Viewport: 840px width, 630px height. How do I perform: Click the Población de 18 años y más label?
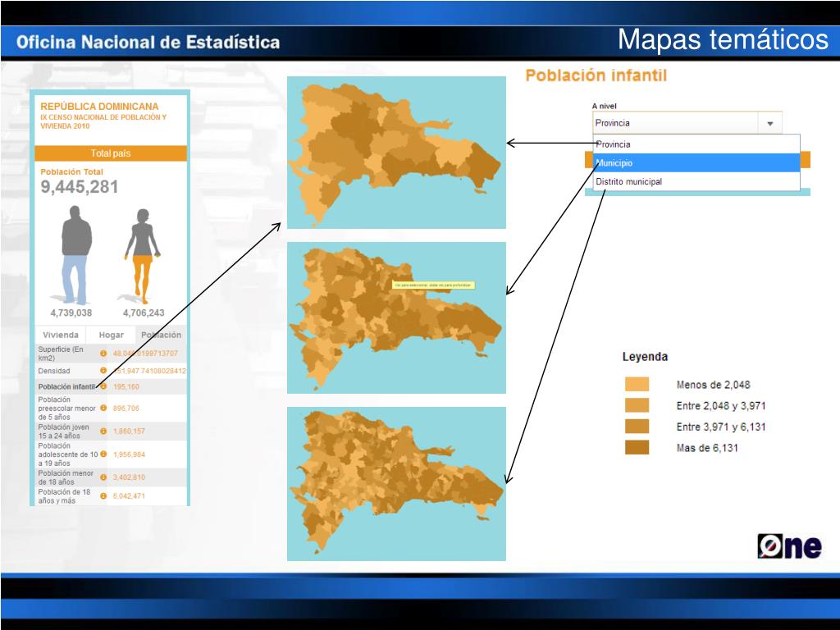[64, 496]
